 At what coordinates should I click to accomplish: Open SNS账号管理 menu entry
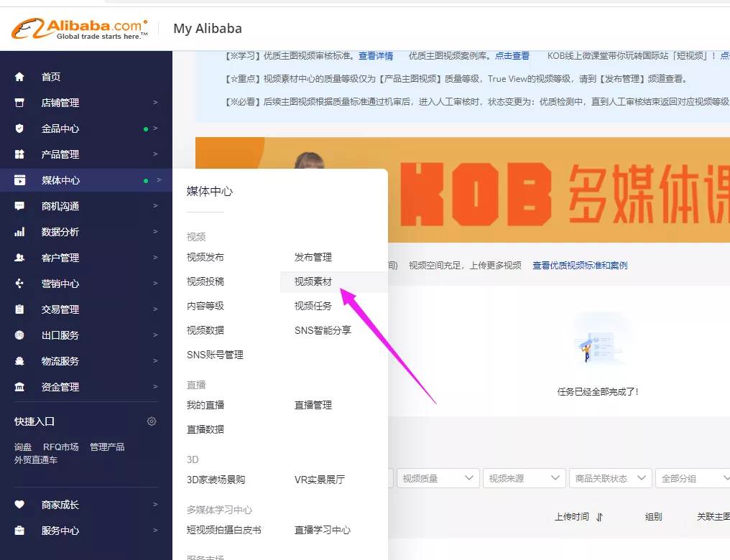point(215,355)
